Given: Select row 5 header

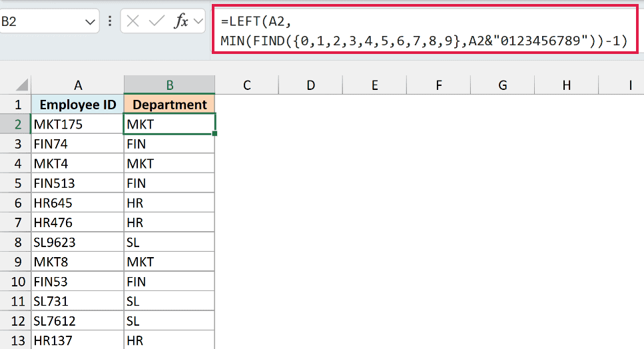Looking at the screenshot, I should pyautogui.click(x=15, y=183).
